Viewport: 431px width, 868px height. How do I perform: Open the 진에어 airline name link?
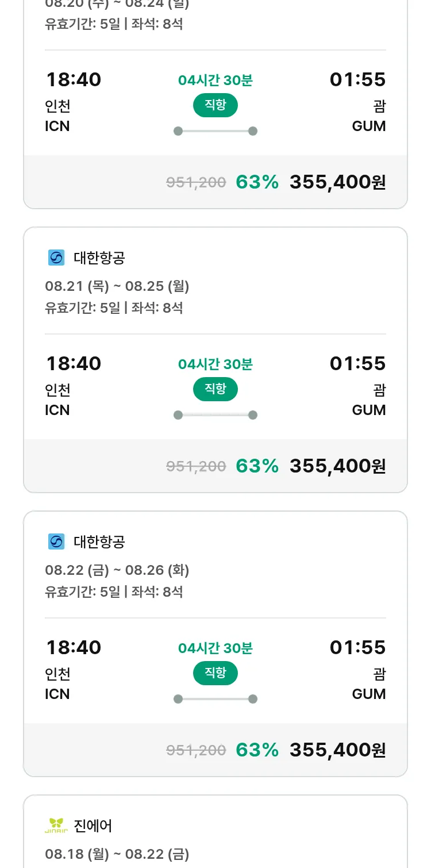click(93, 825)
